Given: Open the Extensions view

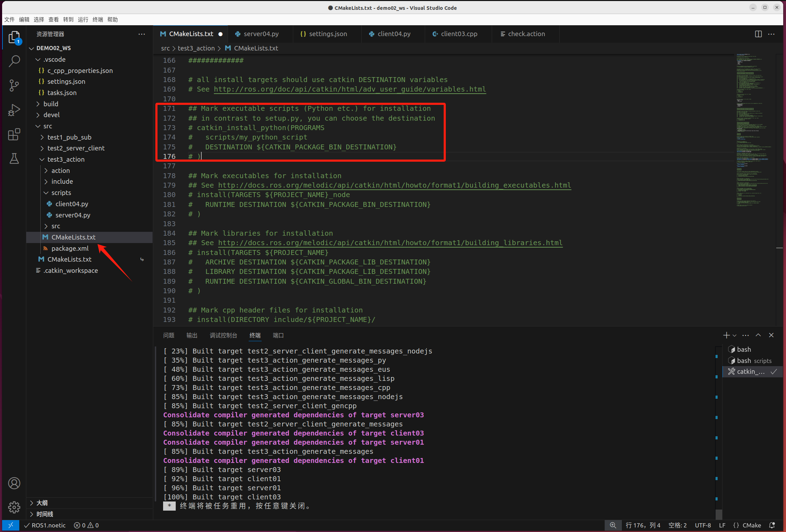Looking at the screenshot, I should pos(14,134).
